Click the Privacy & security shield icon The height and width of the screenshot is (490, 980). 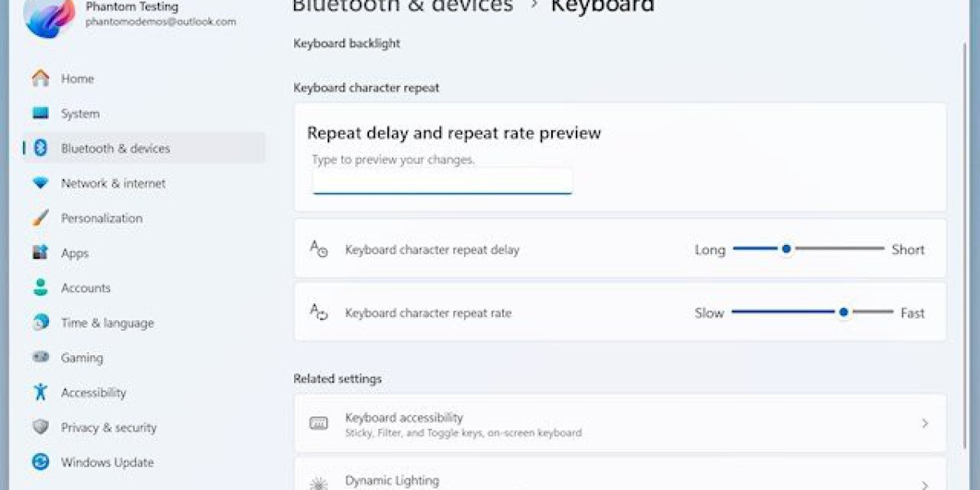40,427
